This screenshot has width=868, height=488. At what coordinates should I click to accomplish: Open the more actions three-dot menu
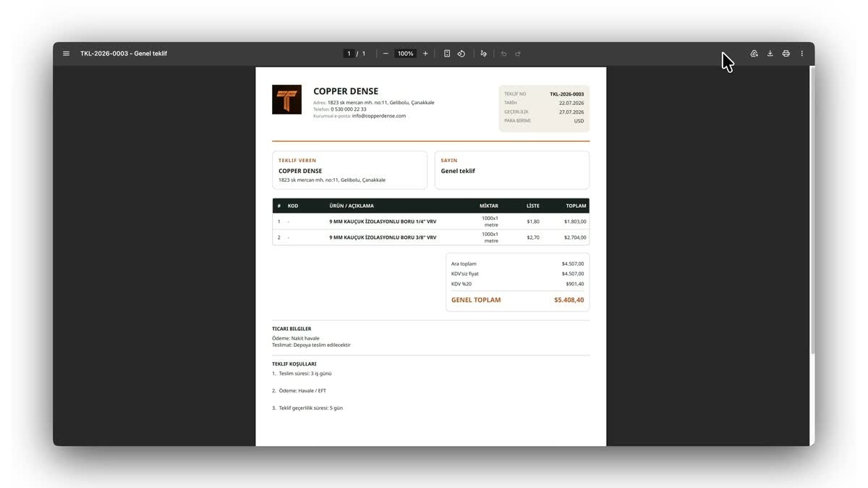tap(801, 54)
